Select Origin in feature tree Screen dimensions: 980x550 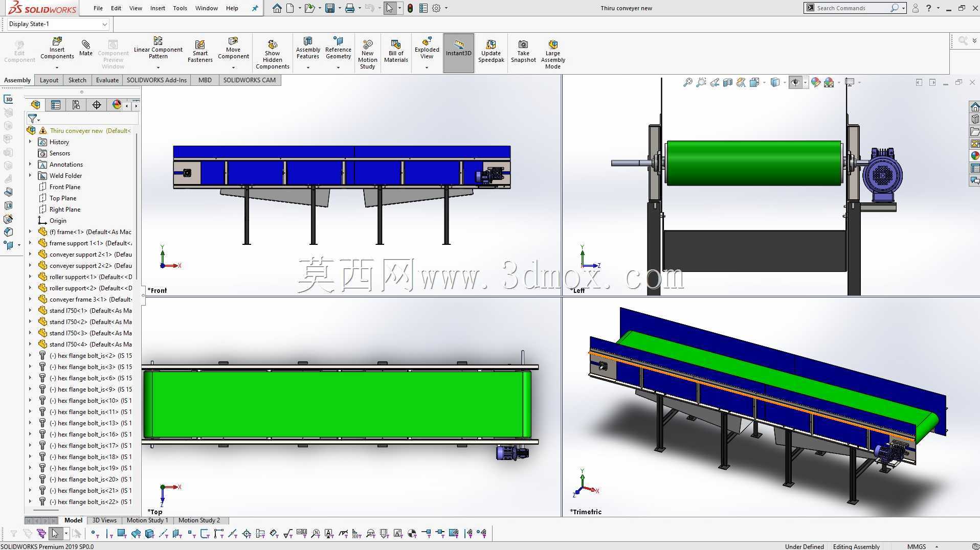click(58, 220)
